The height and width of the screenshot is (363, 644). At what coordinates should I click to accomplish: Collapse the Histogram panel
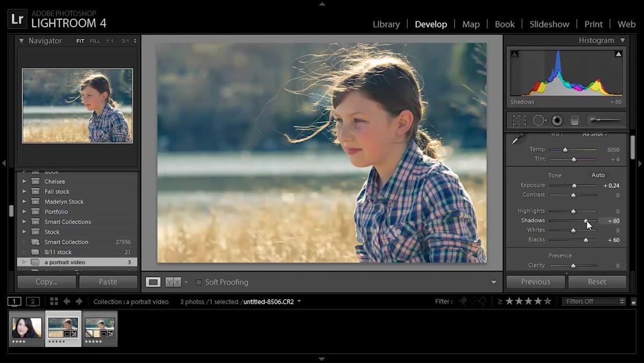pyautogui.click(x=623, y=40)
